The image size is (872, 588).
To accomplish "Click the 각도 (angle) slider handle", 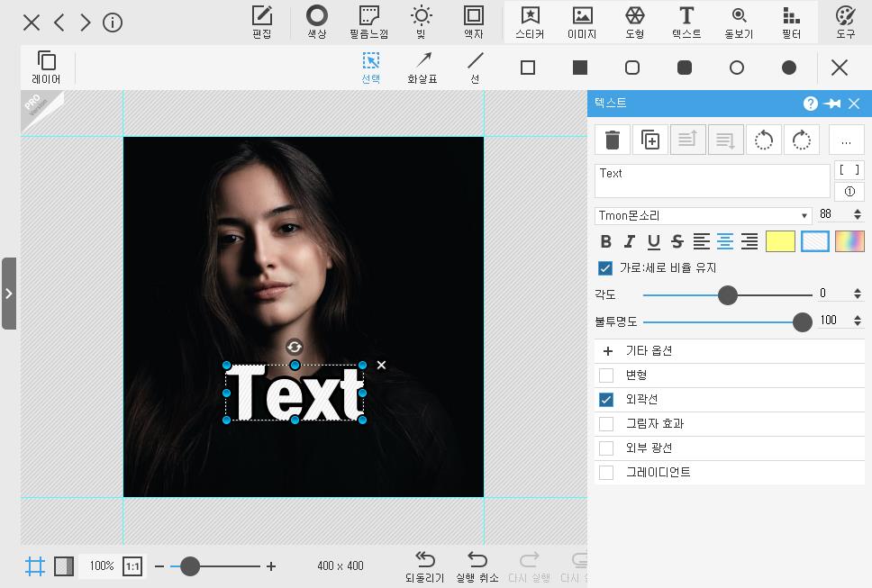I will [x=727, y=295].
